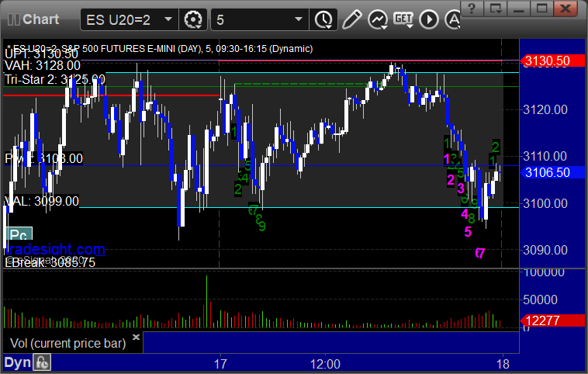Toggle the Dyn dynamic mode button
Viewport: 588px width, 374px height.
[17, 362]
